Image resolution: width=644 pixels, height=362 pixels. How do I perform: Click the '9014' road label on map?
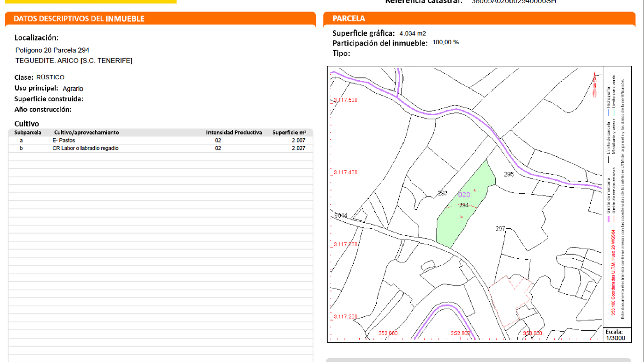pyautogui.click(x=341, y=216)
